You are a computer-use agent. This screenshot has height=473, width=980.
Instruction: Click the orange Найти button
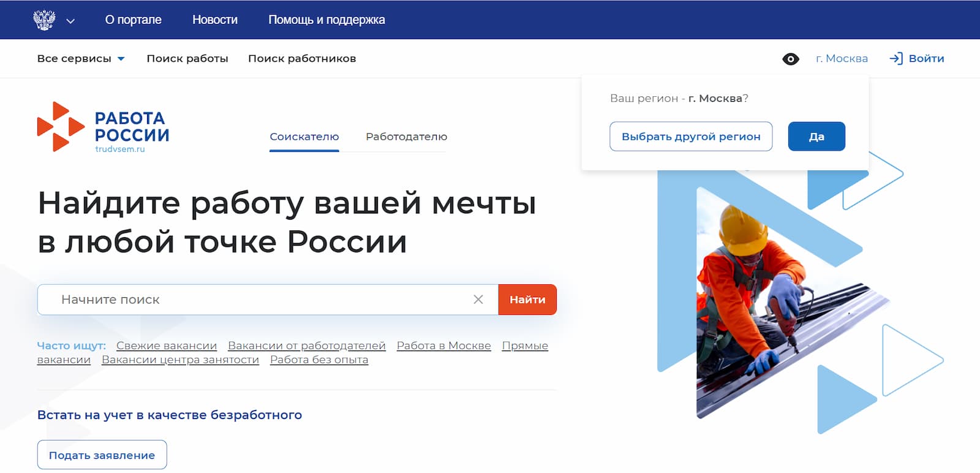pos(527,300)
